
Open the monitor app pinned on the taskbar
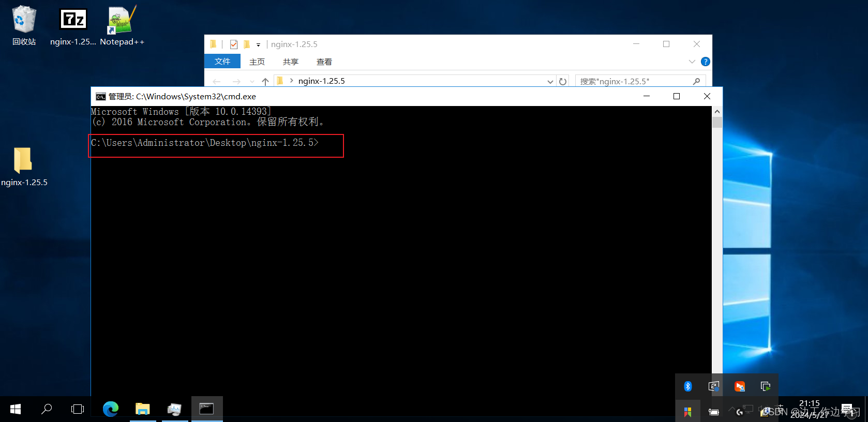174,409
